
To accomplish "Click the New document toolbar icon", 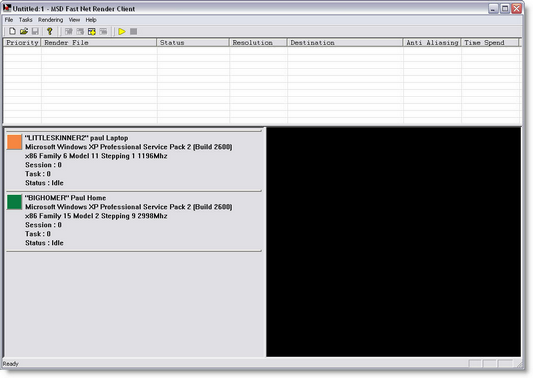I will pyautogui.click(x=12, y=31).
